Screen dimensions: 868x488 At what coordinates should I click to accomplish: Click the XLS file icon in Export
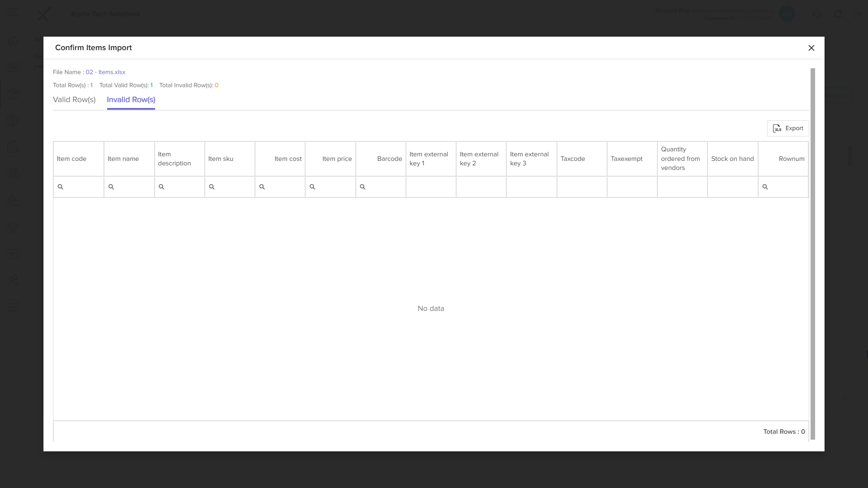coord(777,128)
